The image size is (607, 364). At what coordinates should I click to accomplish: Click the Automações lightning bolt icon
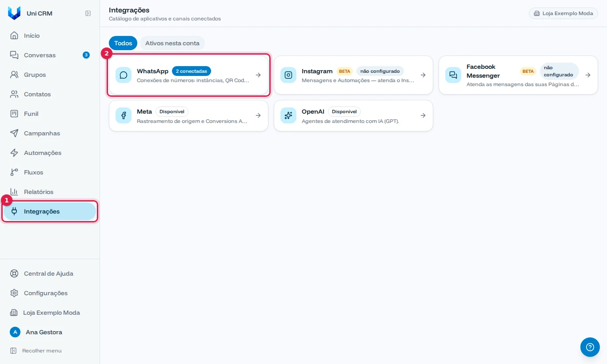click(x=14, y=153)
